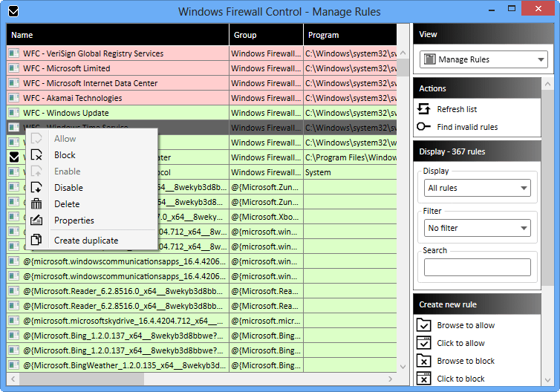Click the rule icon for WFC - Microsoft Limited

pyautogui.click(x=14, y=68)
